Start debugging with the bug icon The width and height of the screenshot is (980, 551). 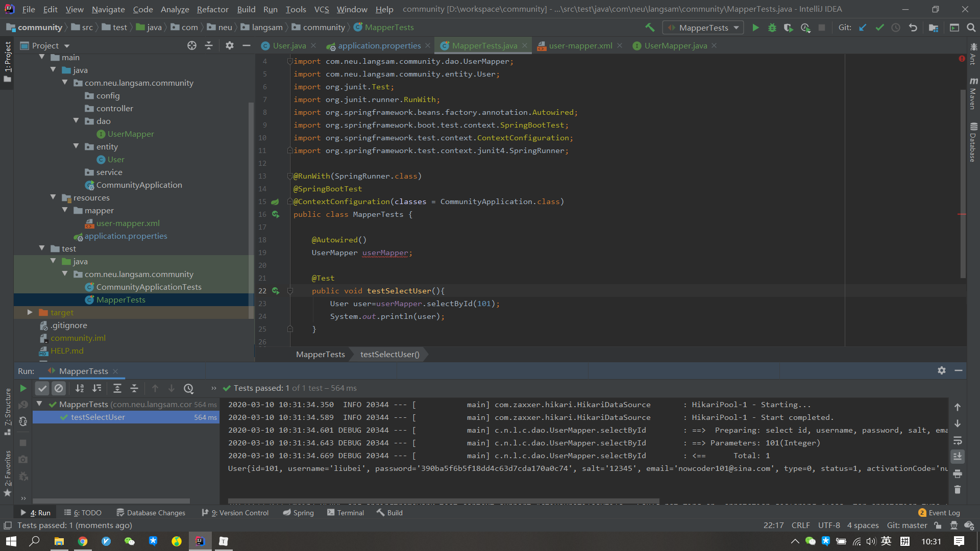click(772, 28)
